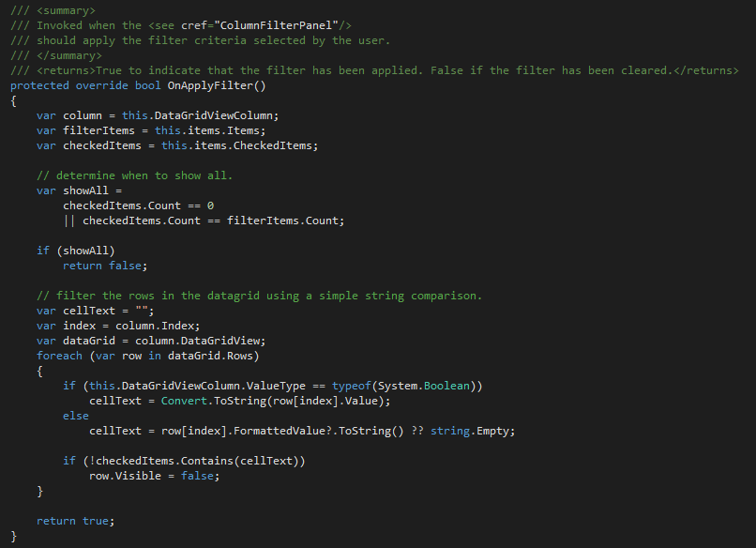Viewport: 756px width, 548px height.
Task: Click the 'override' keyword in method signature
Action: [101, 86]
